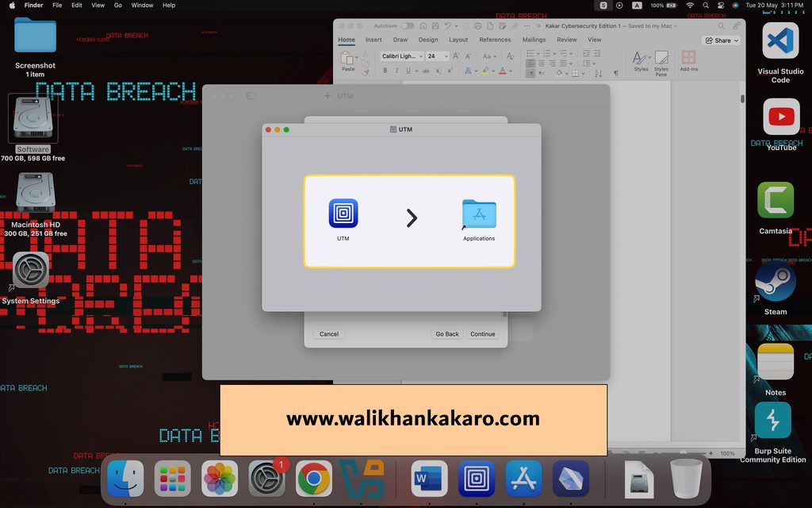Open the Change Case Aa dropdown
The width and height of the screenshot is (812, 508).
[x=489, y=56]
